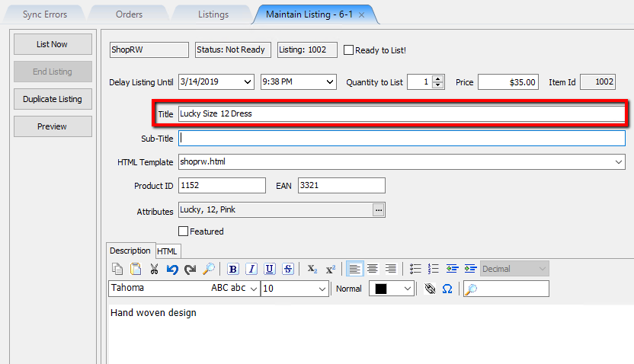Expand the HTML Template dropdown

pyautogui.click(x=619, y=162)
